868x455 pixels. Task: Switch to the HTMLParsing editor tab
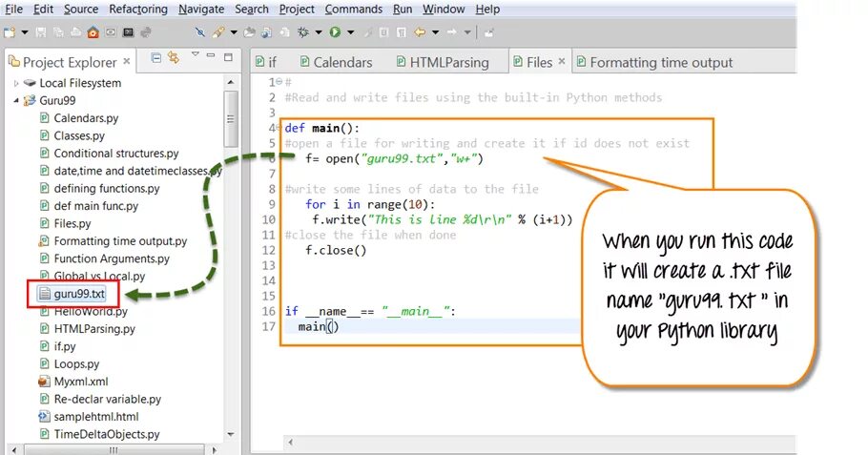(x=443, y=63)
